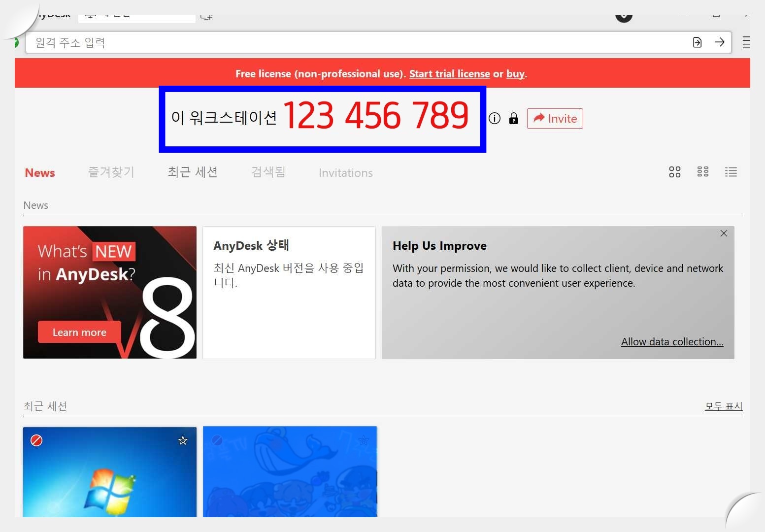Click the Allow data collection link
This screenshot has width=765, height=532.
pyautogui.click(x=672, y=341)
